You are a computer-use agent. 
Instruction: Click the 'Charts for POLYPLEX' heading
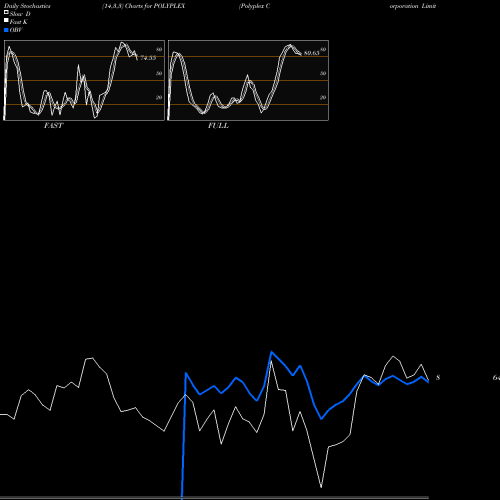coord(155,6)
